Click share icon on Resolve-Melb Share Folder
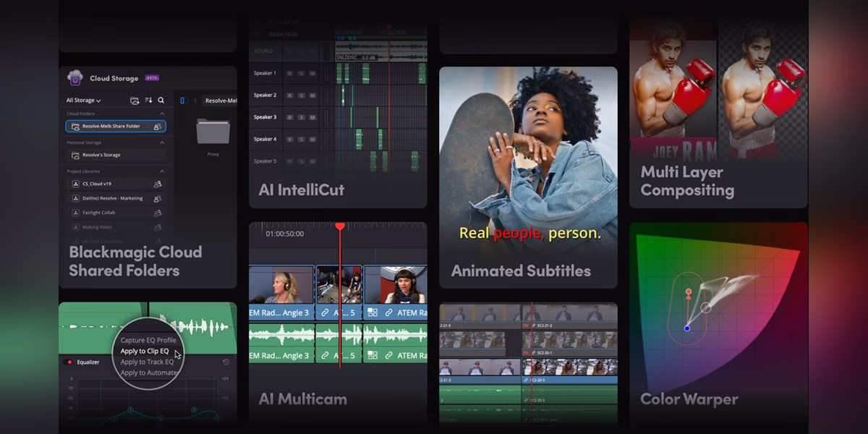 click(x=157, y=126)
